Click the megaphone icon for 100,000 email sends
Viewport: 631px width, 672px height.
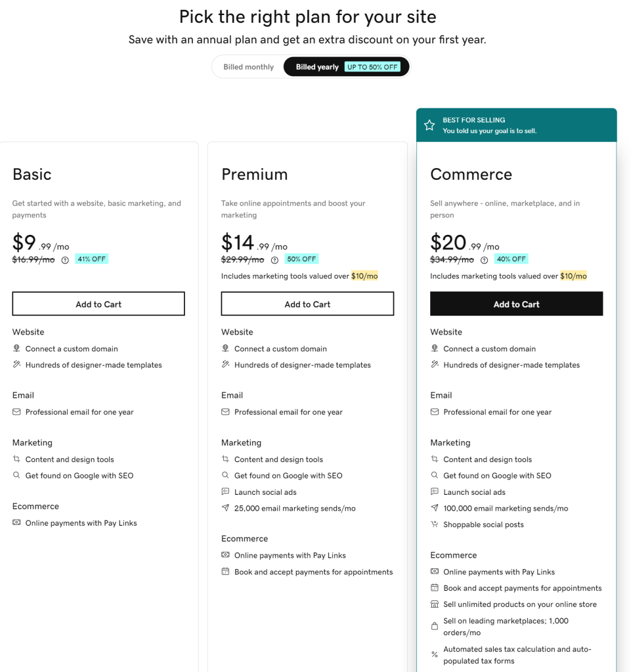coord(434,508)
